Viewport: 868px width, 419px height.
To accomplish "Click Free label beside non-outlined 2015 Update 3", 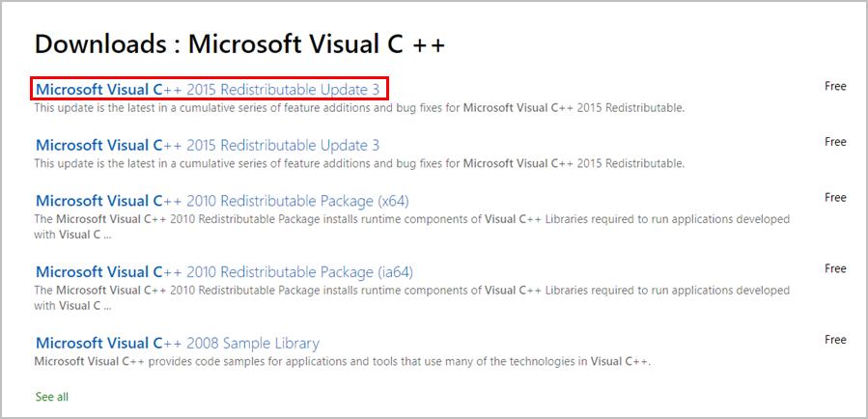I will pyautogui.click(x=835, y=142).
